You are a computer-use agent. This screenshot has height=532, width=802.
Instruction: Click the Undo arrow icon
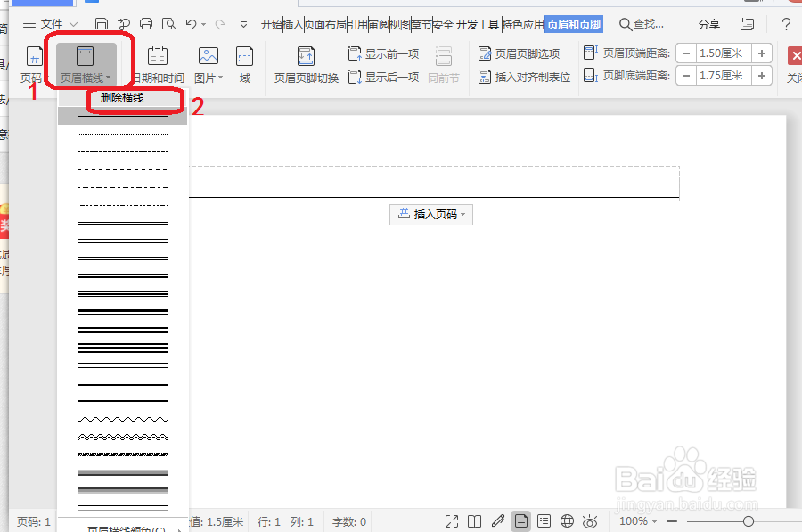pos(192,24)
